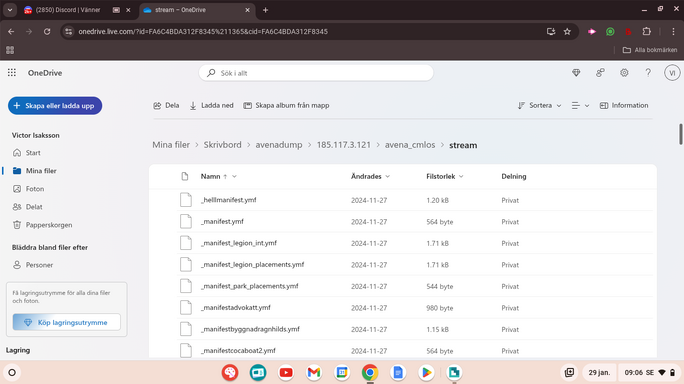Viewport: 684px width, 384px height.
Task: Go to Mina filer breadcrumb
Action: point(171,145)
